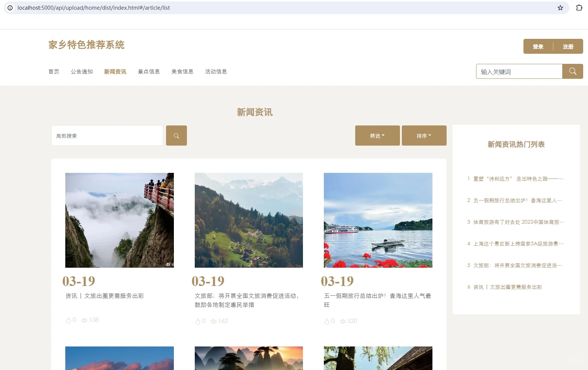This screenshot has width=588, height=370.
Task: Open hot list item 4 上海这个景区新上榜
Action: (x=515, y=244)
